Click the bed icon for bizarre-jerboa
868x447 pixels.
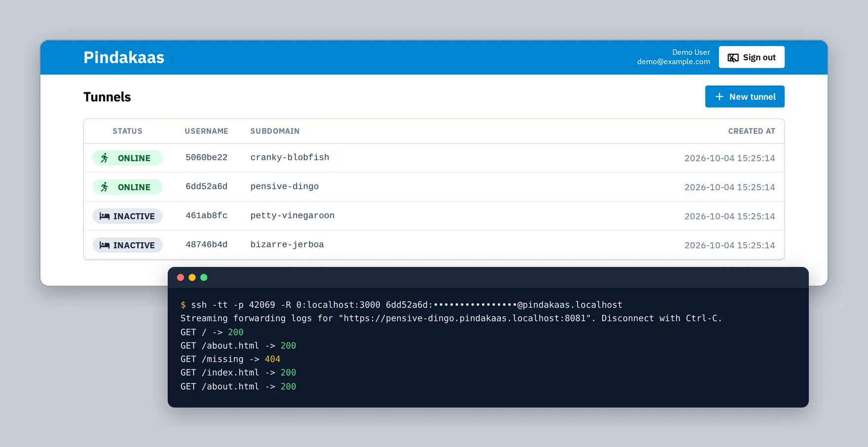(x=105, y=245)
